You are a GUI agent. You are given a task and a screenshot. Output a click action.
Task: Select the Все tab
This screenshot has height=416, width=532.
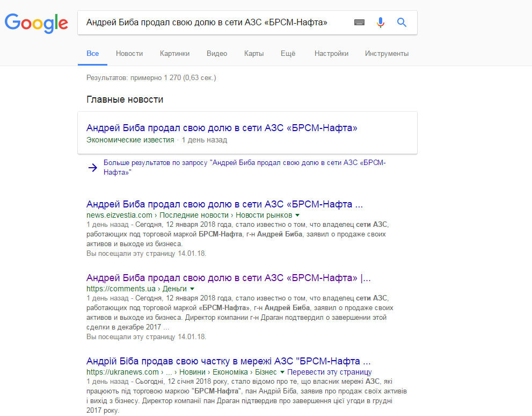[x=93, y=54]
